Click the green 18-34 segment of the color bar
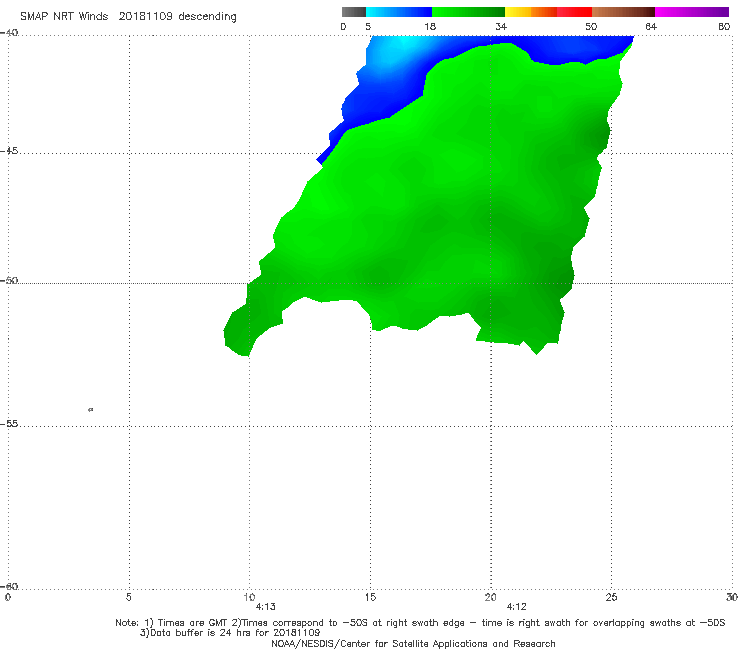This screenshot has height=650, width=740. (x=468, y=12)
